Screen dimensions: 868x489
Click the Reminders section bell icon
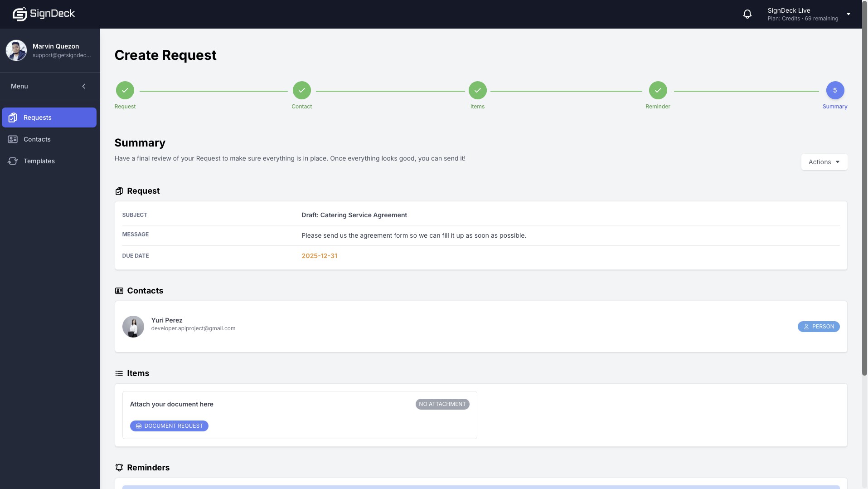pyautogui.click(x=119, y=468)
